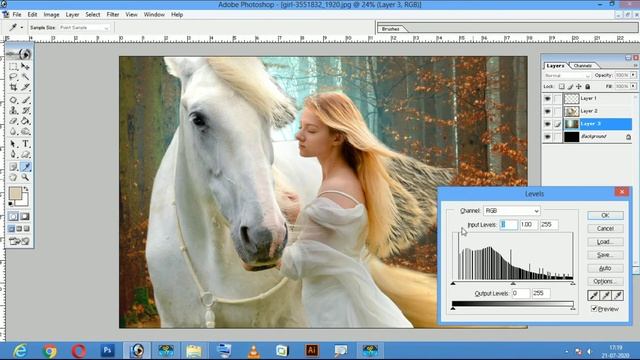Hide Layer 1 using its eye icon
The image size is (640, 360).
click(x=547, y=98)
